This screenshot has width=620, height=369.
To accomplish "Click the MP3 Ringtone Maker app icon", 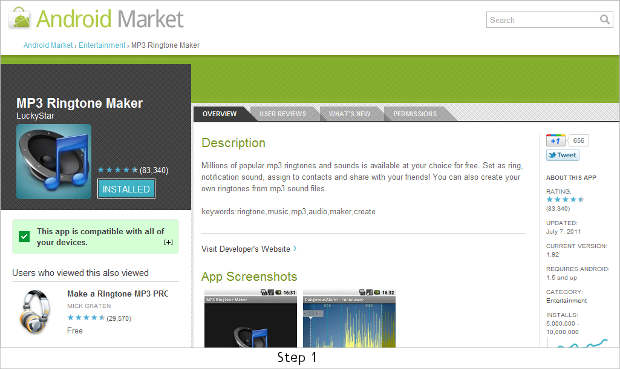I will click(x=53, y=161).
